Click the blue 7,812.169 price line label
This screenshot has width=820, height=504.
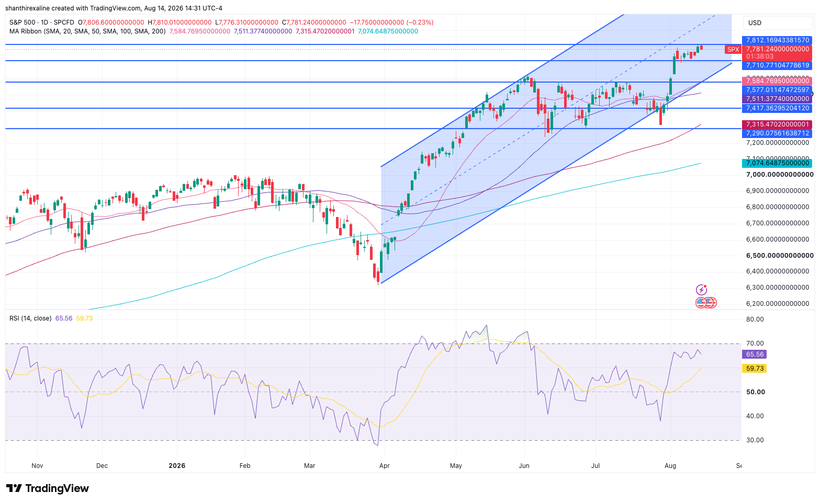pos(777,40)
